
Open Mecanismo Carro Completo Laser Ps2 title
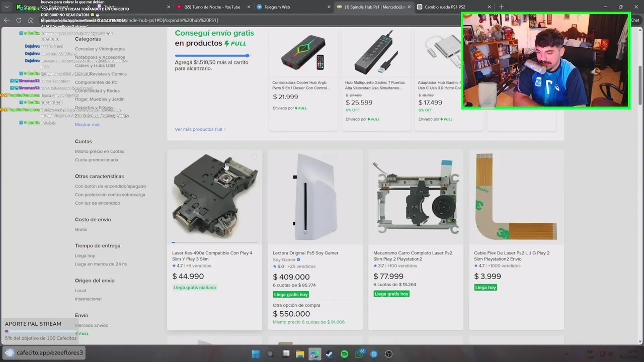click(x=413, y=256)
